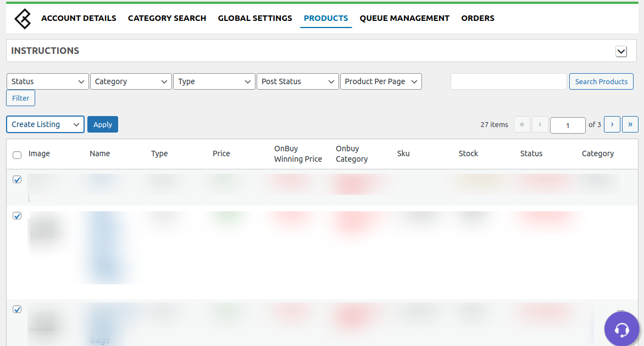Open the Category filter dropdown
The height and width of the screenshot is (346, 644).
pos(131,81)
